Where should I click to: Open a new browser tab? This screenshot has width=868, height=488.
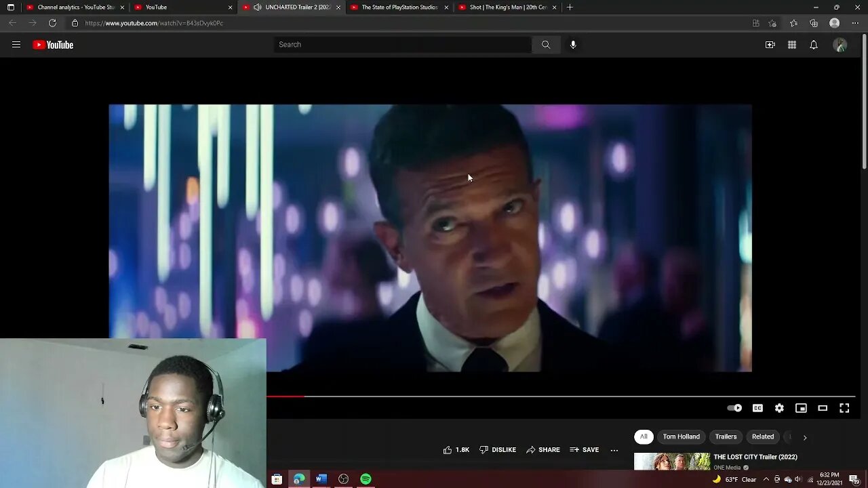point(570,7)
